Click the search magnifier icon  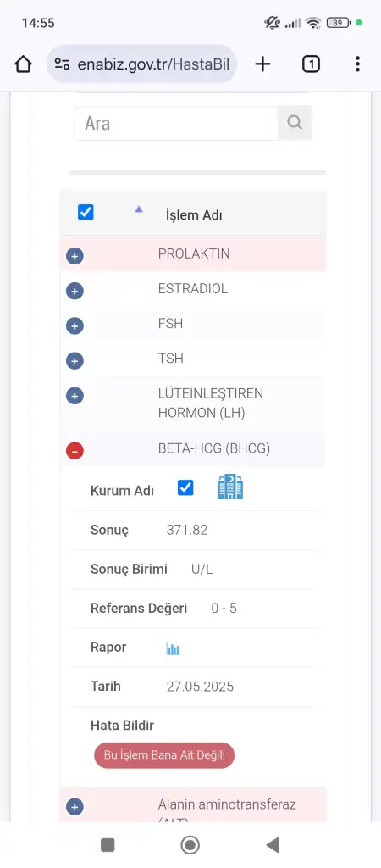(x=295, y=122)
